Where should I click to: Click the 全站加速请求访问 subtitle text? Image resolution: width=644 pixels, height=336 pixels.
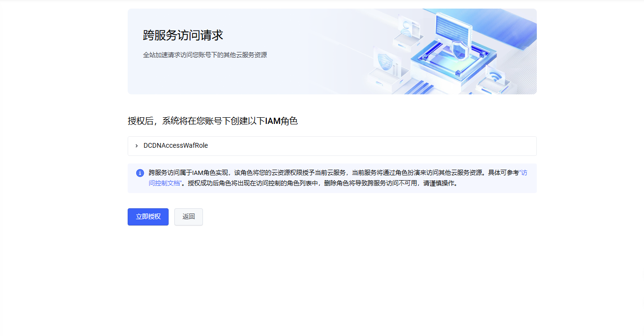205,55
